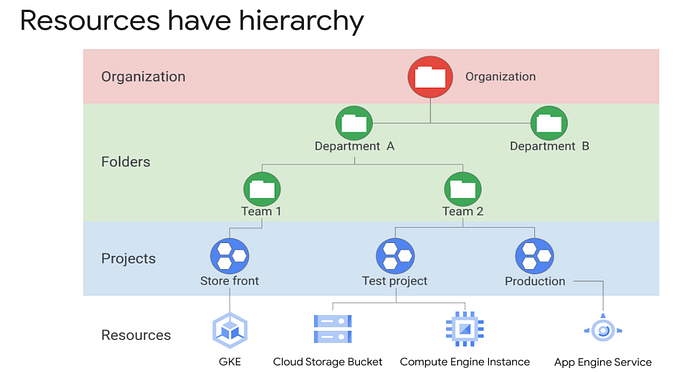Click the 'Resources' row label
Viewport: 700px width, 372px height.
136,335
